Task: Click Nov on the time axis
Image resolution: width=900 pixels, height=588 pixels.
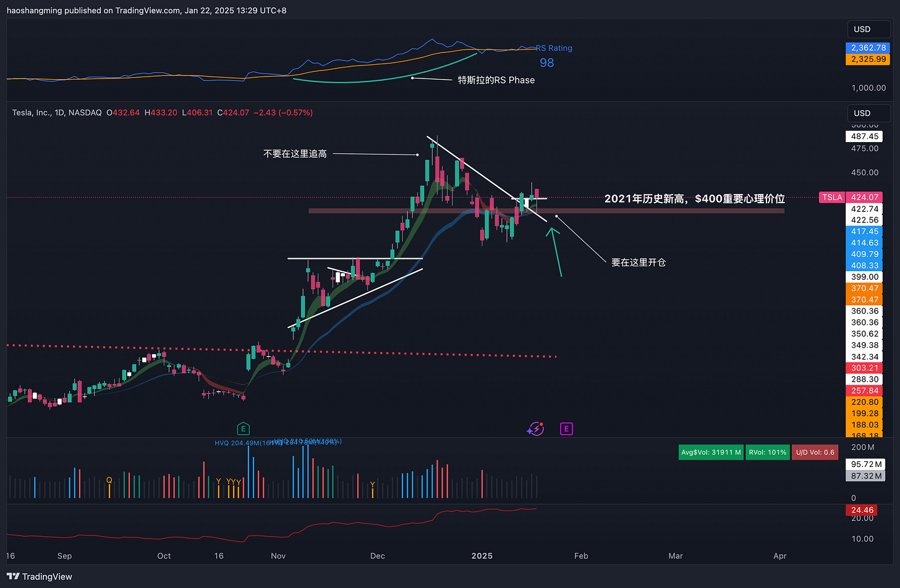Action: [278, 556]
